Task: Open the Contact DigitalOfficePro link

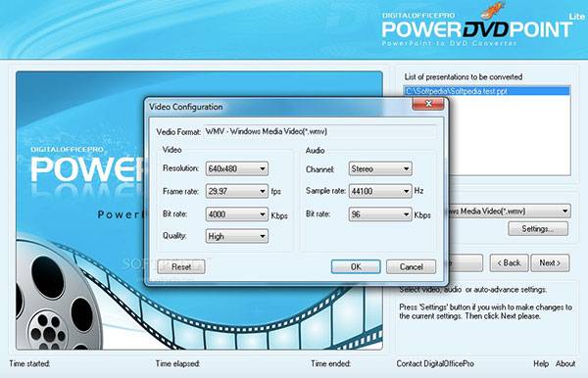Action: pos(435,363)
